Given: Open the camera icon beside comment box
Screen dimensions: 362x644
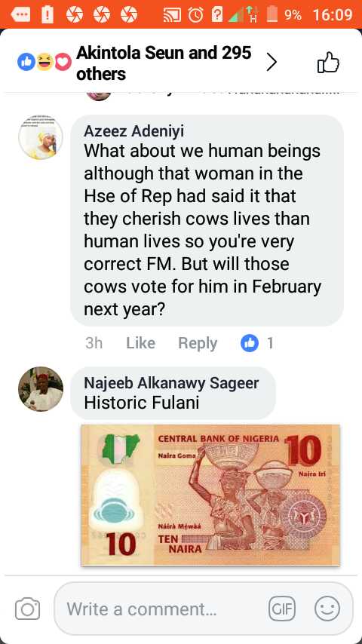Looking at the screenshot, I should [28, 609].
